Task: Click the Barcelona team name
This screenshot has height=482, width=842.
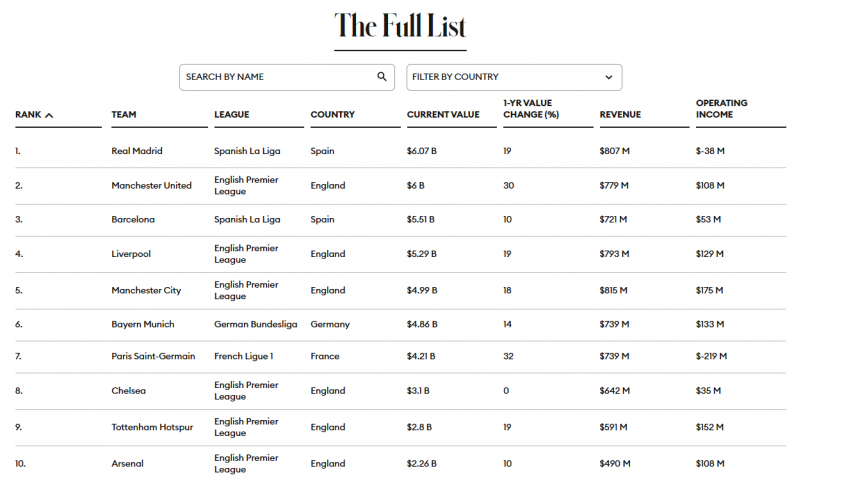Action: tap(133, 219)
